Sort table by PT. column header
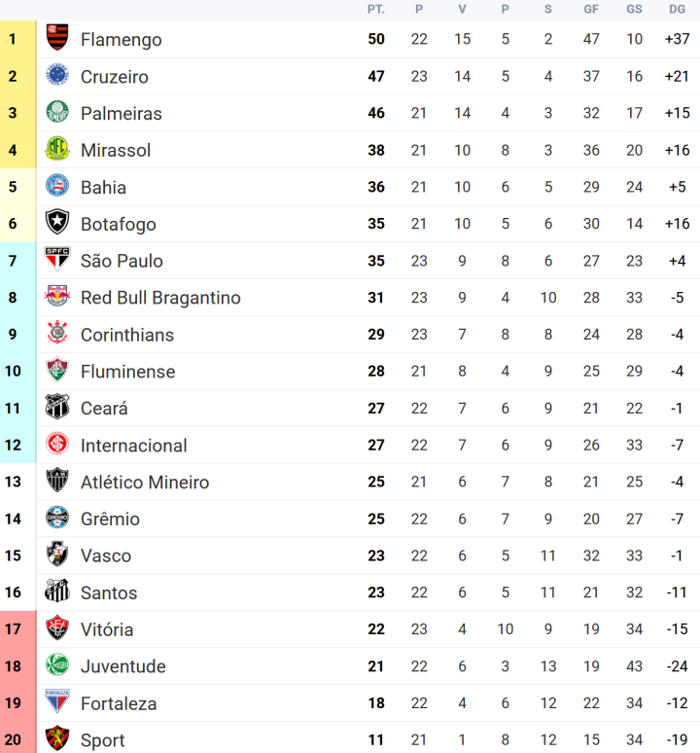This screenshot has width=700, height=753. pyautogui.click(x=376, y=10)
